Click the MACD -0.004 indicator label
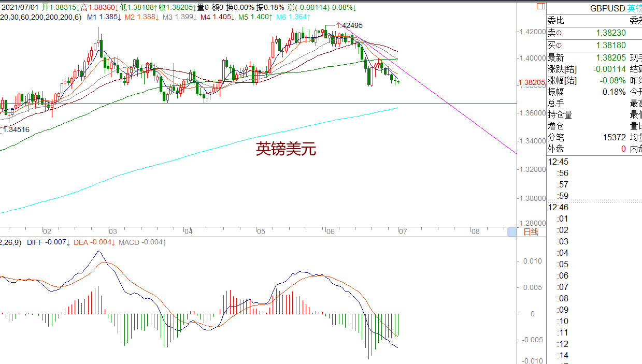 142,242
